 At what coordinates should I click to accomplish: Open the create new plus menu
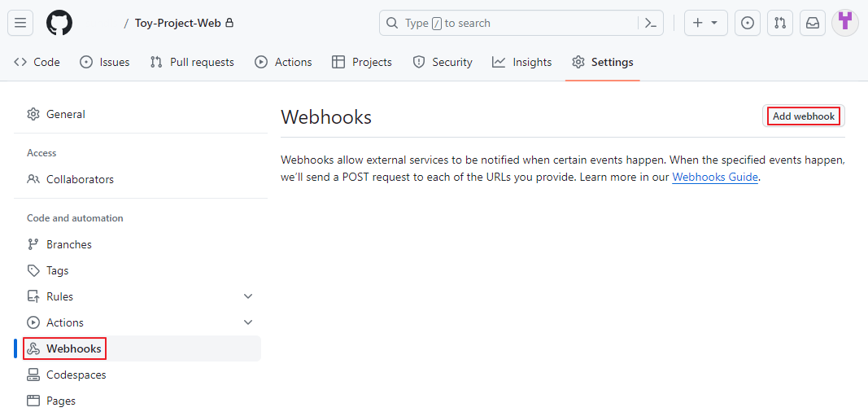706,24
